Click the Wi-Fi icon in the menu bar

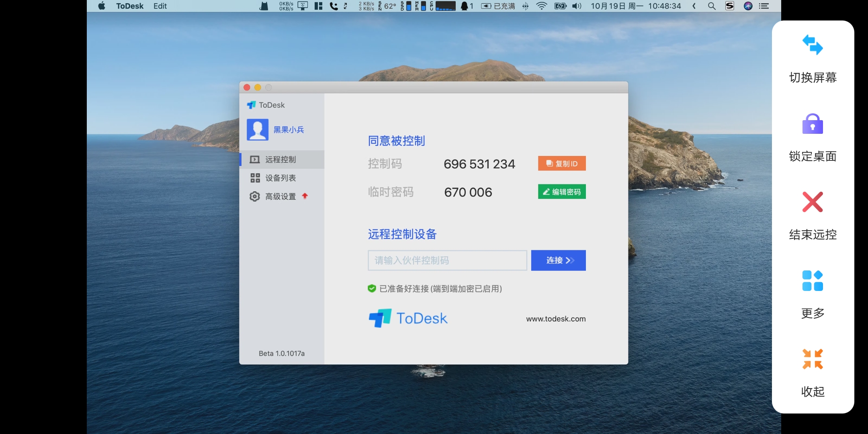point(542,6)
